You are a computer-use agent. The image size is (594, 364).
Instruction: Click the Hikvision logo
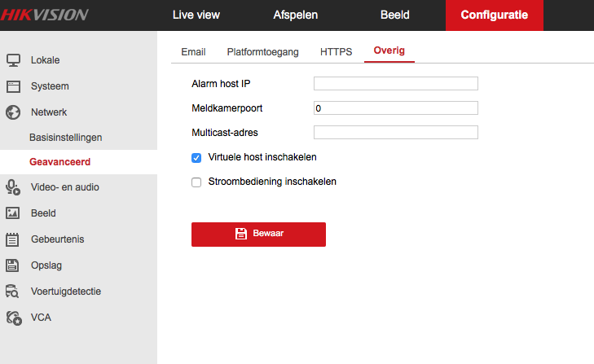click(44, 15)
